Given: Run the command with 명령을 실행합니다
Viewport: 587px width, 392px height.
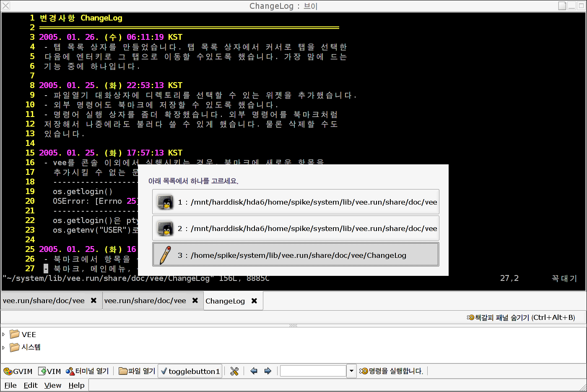Looking at the screenshot, I should tap(392, 371).
